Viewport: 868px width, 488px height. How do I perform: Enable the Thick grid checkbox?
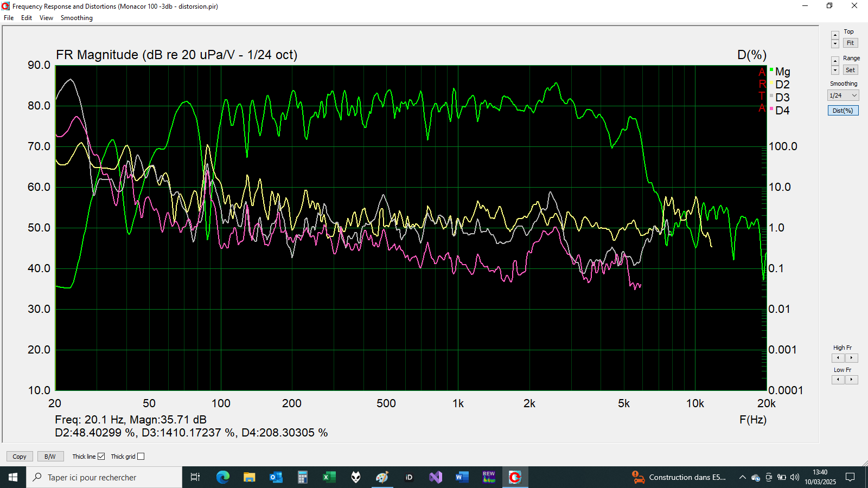coord(141,457)
